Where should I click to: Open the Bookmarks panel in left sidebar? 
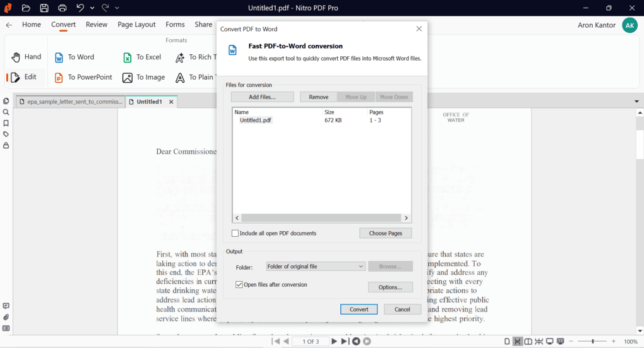[x=6, y=123]
